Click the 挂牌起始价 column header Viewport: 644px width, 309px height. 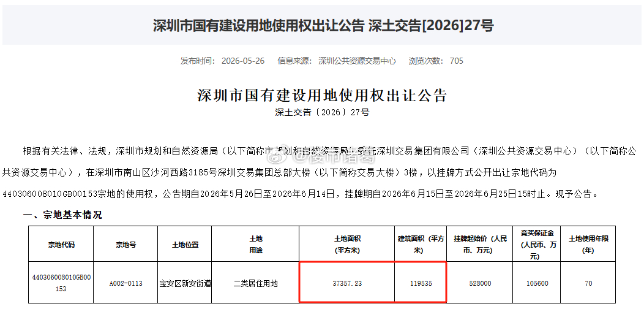click(x=480, y=244)
